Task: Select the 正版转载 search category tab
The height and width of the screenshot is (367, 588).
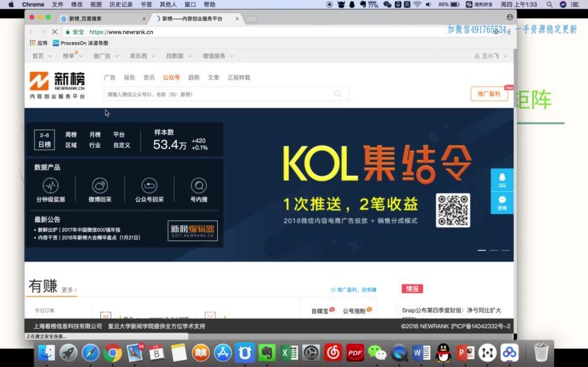Action: [x=239, y=78]
